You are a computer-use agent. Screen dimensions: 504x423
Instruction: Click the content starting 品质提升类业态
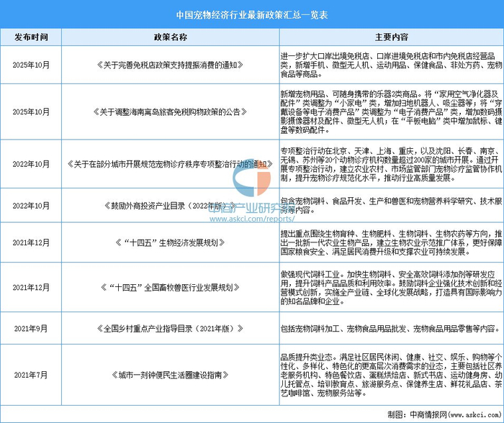(x=391, y=375)
